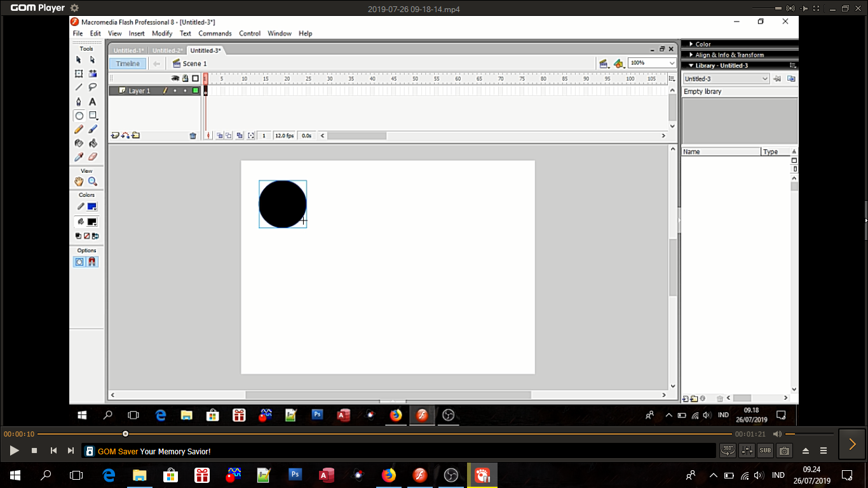Open the fill color swatch
868x488 pixels.
tap(92, 222)
